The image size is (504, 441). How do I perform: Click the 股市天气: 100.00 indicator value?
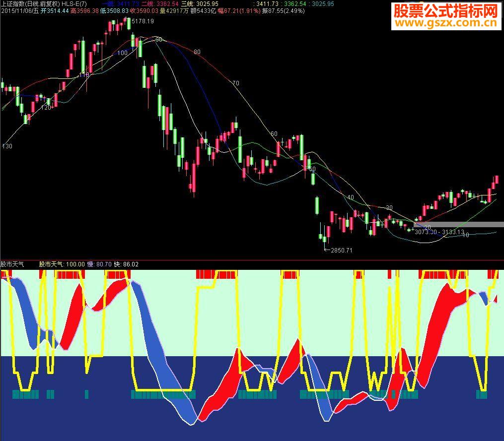pos(62,264)
